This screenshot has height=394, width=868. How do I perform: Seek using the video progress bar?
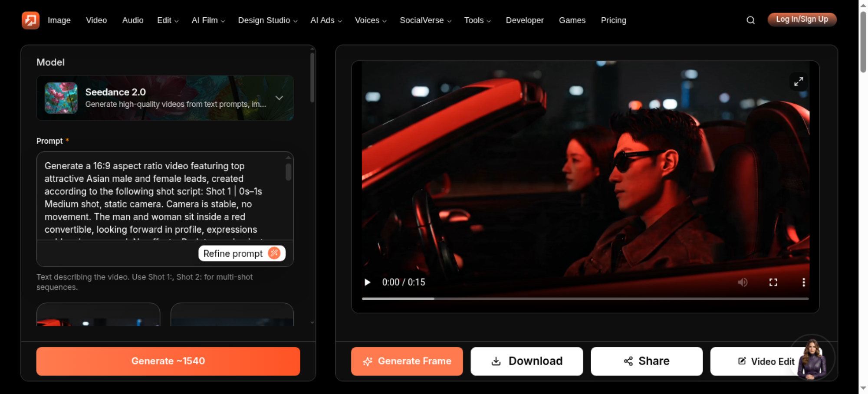[585, 299]
